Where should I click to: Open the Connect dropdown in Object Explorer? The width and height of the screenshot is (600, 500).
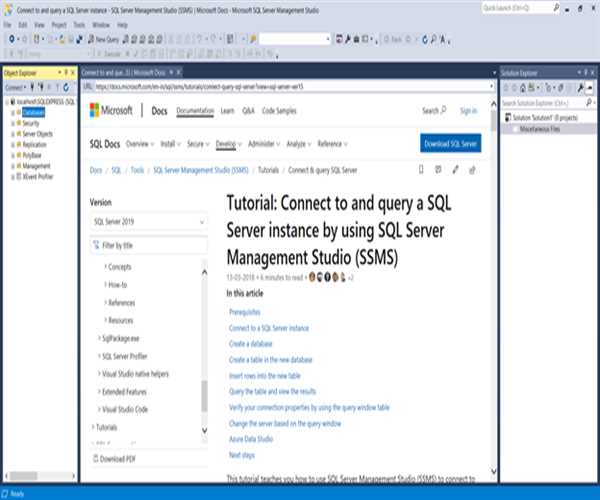coord(15,87)
